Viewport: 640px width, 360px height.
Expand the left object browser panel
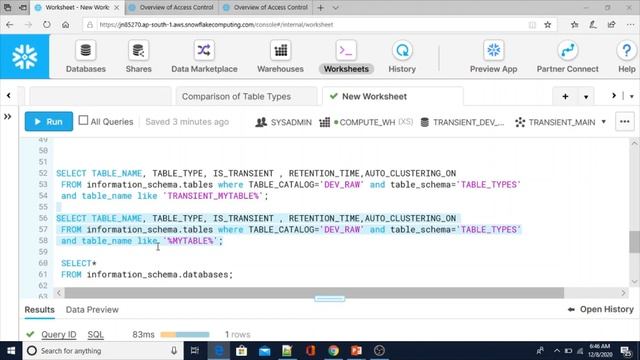pyautogui.click(x=8, y=117)
